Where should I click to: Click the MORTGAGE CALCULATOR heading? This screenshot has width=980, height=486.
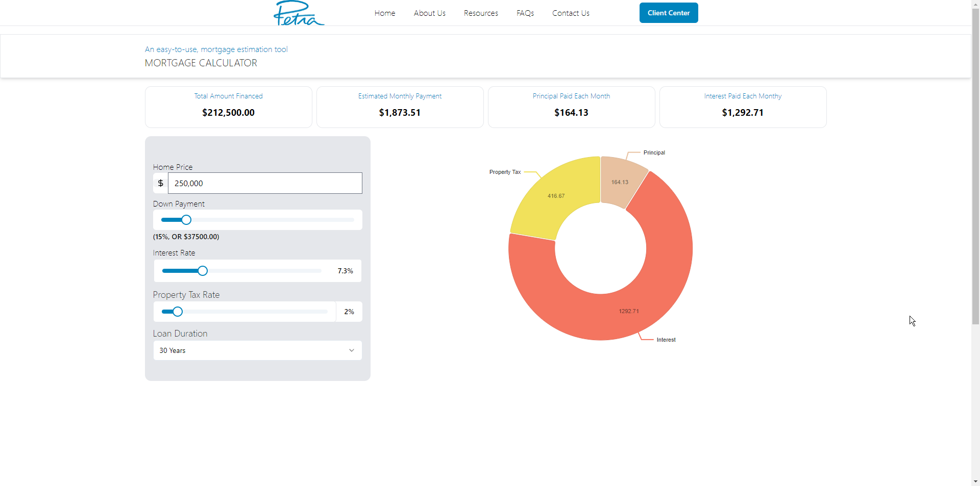pos(201,63)
